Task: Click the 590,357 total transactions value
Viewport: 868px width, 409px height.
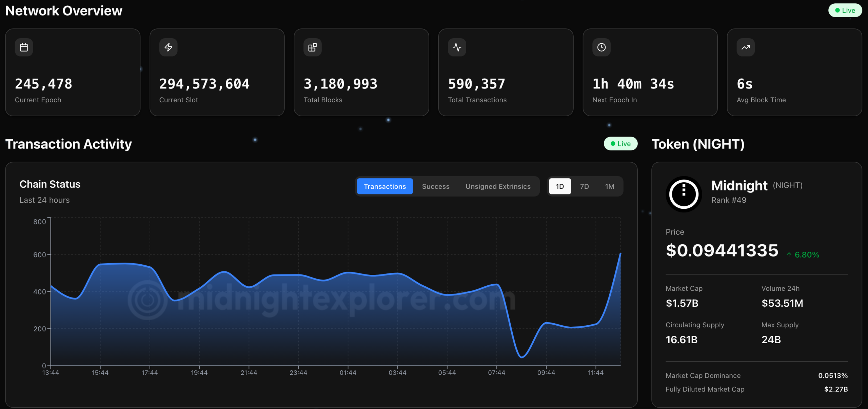Action: pos(477,84)
